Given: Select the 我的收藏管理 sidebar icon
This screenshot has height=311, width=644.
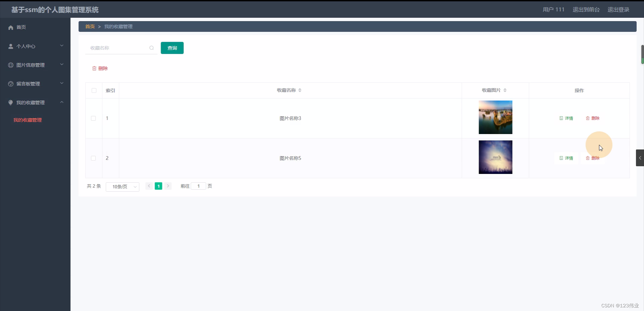Looking at the screenshot, I should pyautogui.click(x=10, y=103).
